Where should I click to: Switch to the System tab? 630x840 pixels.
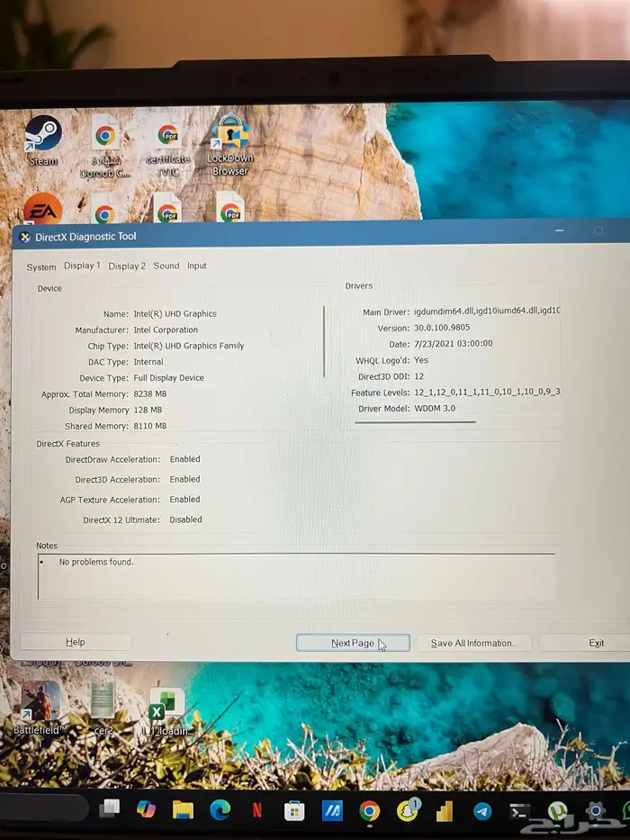[41, 267]
